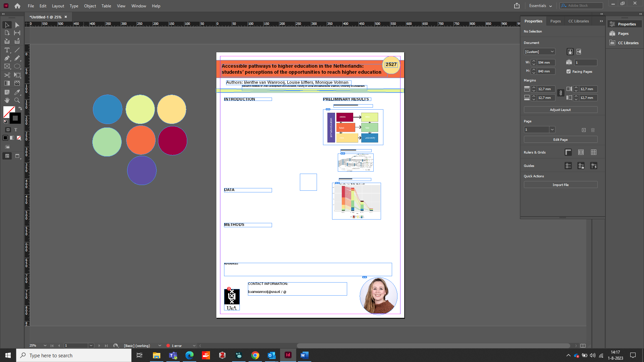
Task: Toggle Show Guides button
Action: click(x=568, y=166)
